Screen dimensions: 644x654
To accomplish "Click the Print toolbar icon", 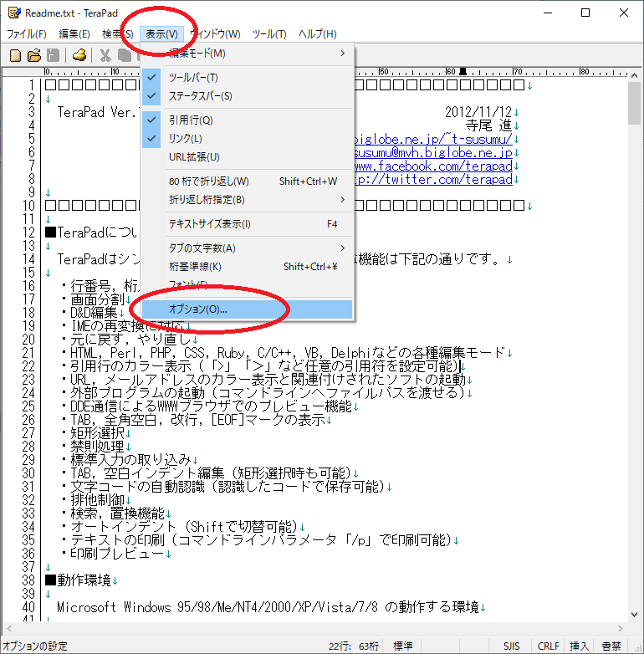I will pyautogui.click(x=79, y=55).
